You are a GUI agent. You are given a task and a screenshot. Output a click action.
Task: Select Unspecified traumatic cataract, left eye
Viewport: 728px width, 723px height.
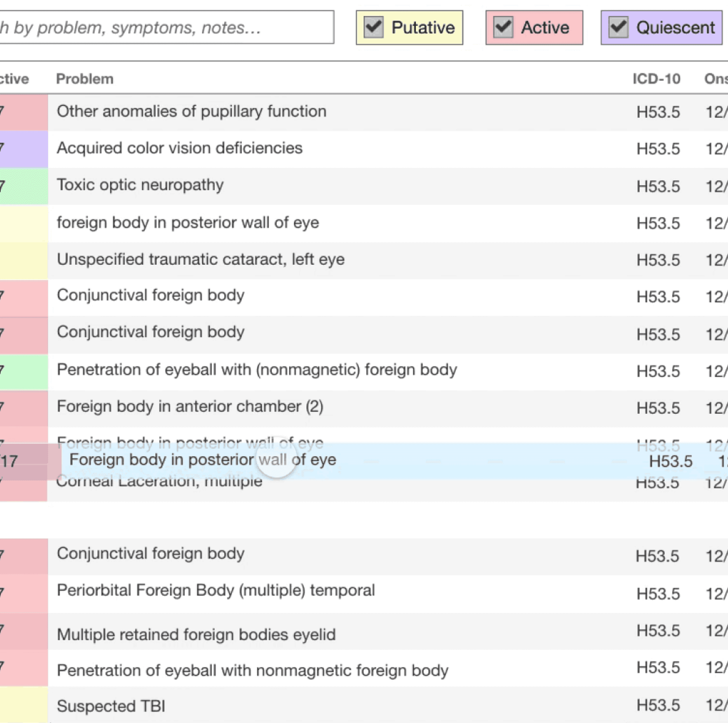201,259
